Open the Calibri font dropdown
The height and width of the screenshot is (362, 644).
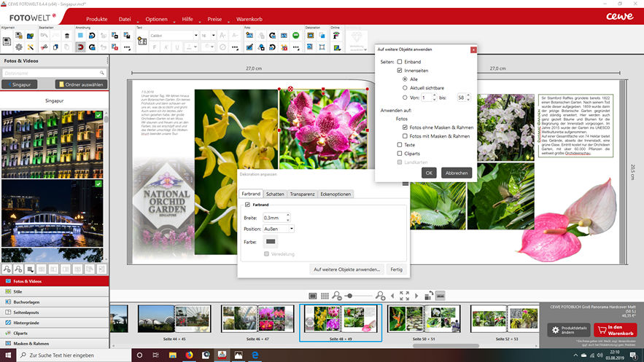click(174, 35)
